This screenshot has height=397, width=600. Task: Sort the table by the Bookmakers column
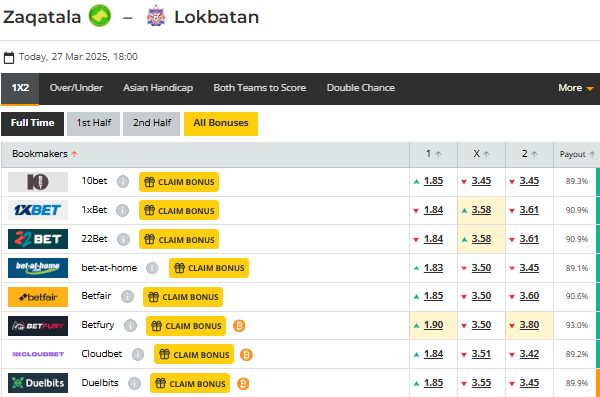click(44, 154)
